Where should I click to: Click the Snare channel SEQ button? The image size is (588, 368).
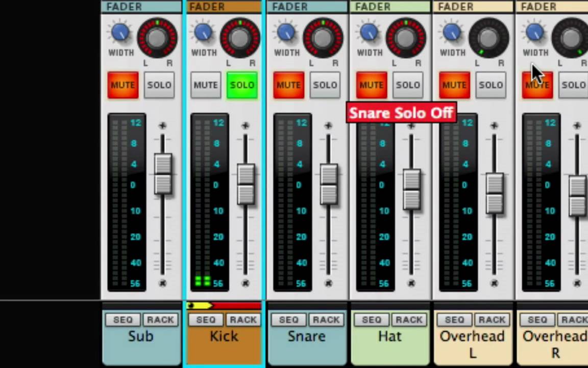[289, 320]
